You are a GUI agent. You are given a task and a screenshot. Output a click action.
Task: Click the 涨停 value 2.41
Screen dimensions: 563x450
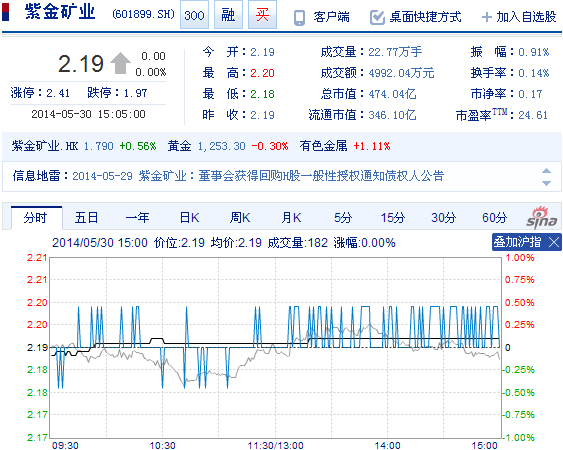(58, 93)
